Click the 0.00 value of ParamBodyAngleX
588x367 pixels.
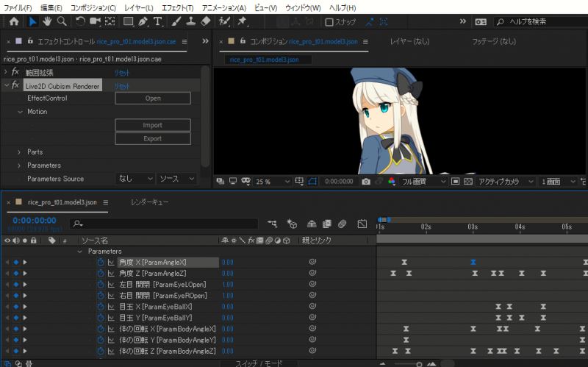[228, 329]
